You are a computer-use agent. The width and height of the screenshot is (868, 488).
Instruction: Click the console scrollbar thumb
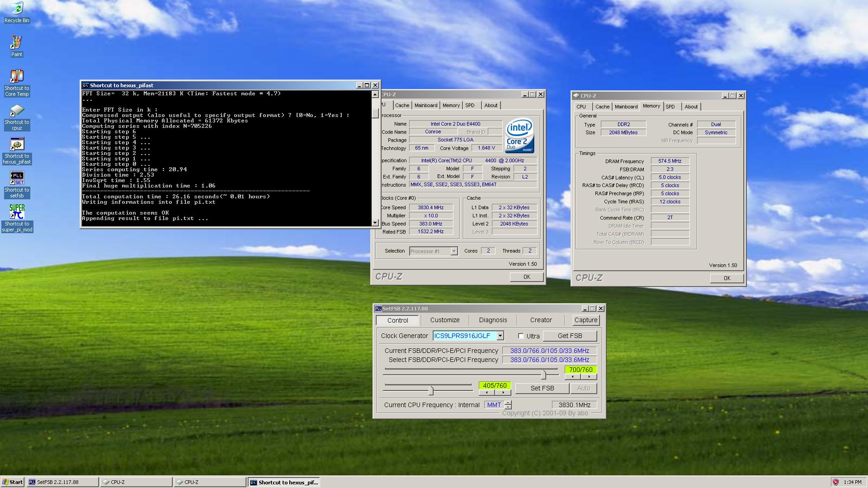coord(375,113)
